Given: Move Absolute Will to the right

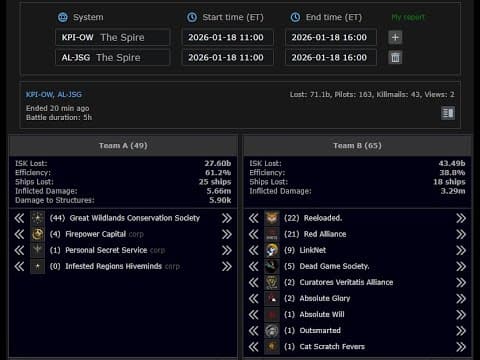Looking at the screenshot, I should click(461, 314).
